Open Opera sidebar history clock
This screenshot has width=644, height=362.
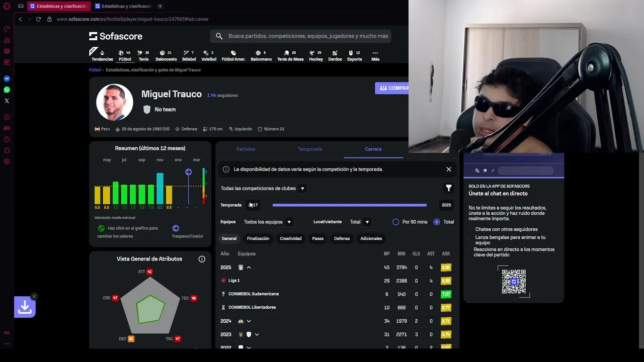[x=7, y=139]
